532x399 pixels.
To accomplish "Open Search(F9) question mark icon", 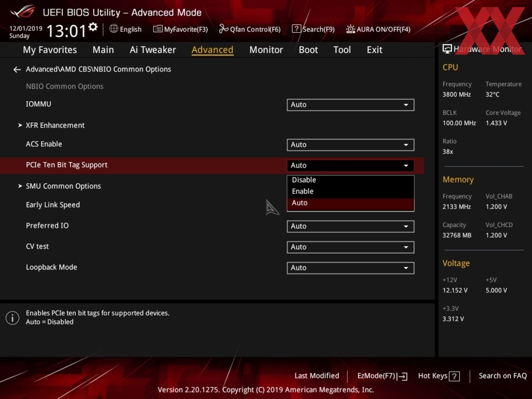I will pos(297,29).
